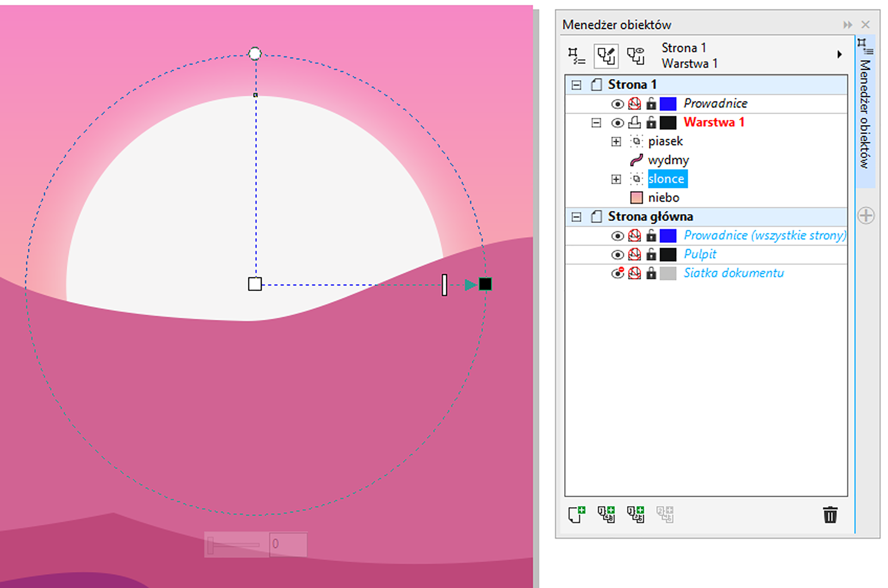Image resolution: width=888 pixels, height=588 pixels.
Task: Unlock the Siatka dokumentu layer
Action: 651,273
